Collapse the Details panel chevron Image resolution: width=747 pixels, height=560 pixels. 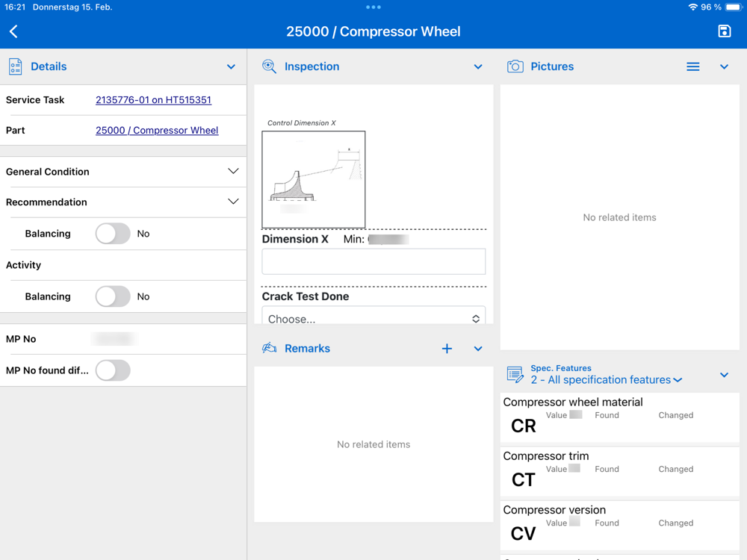click(x=231, y=66)
